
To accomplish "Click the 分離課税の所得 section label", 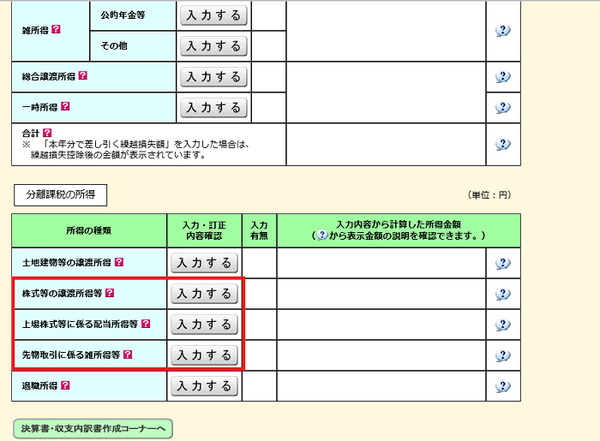I will [x=60, y=195].
